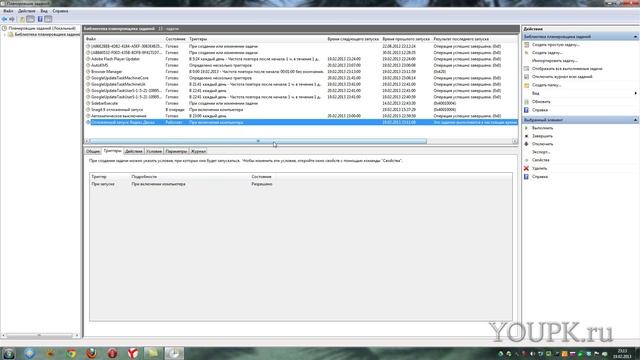This screenshot has width=640, height=360.
Task: Open Google Chrome from the taskbar
Action: point(71,353)
